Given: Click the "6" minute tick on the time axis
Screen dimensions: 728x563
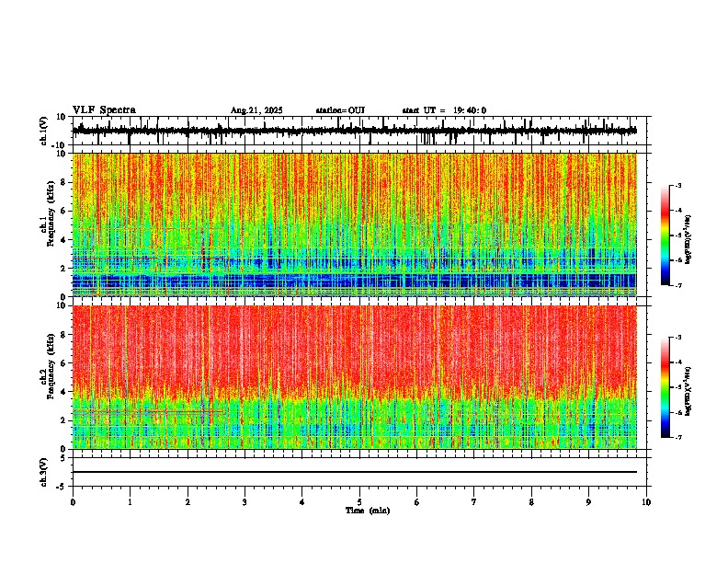Looking at the screenshot, I should [x=417, y=502].
